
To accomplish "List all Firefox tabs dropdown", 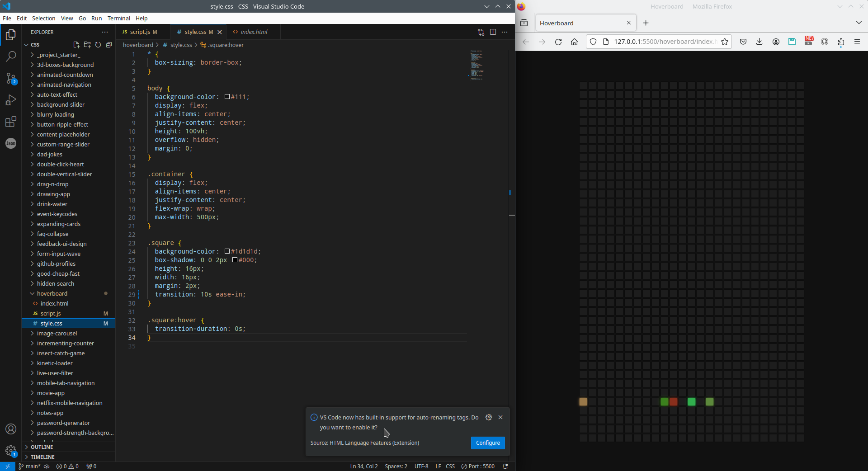I will [x=859, y=23].
